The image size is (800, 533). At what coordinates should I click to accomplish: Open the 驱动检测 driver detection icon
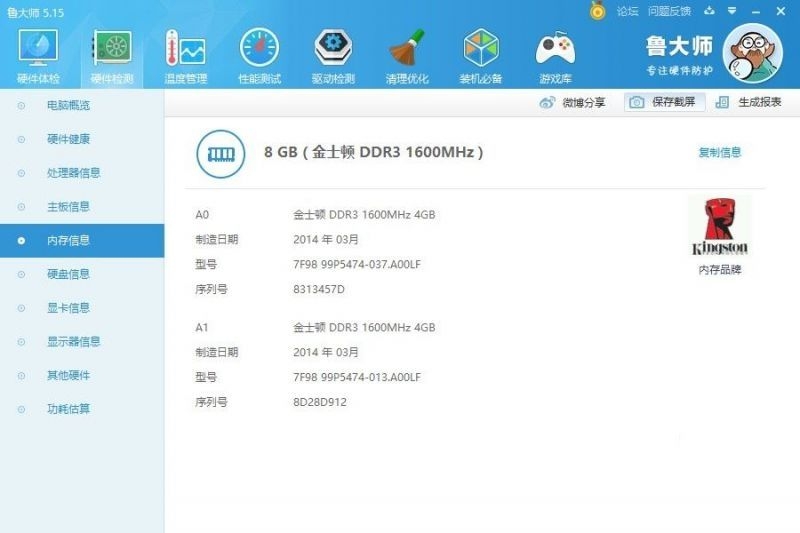pyautogui.click(x=333, y=56)
